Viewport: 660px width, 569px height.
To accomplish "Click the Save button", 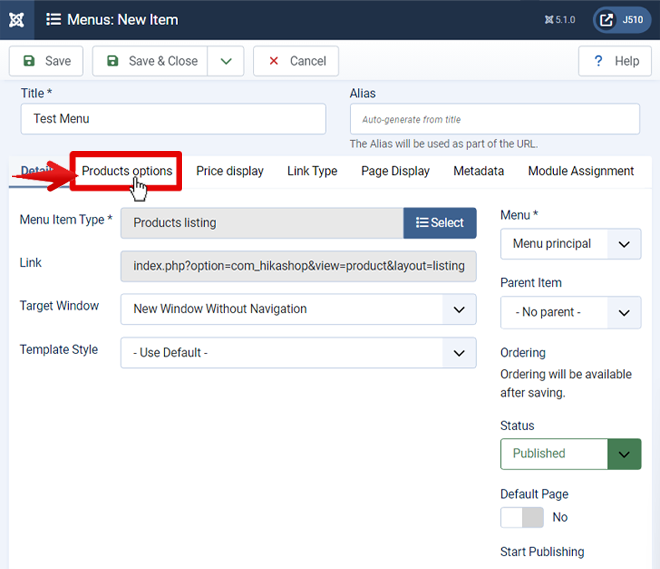I will 46,61.
